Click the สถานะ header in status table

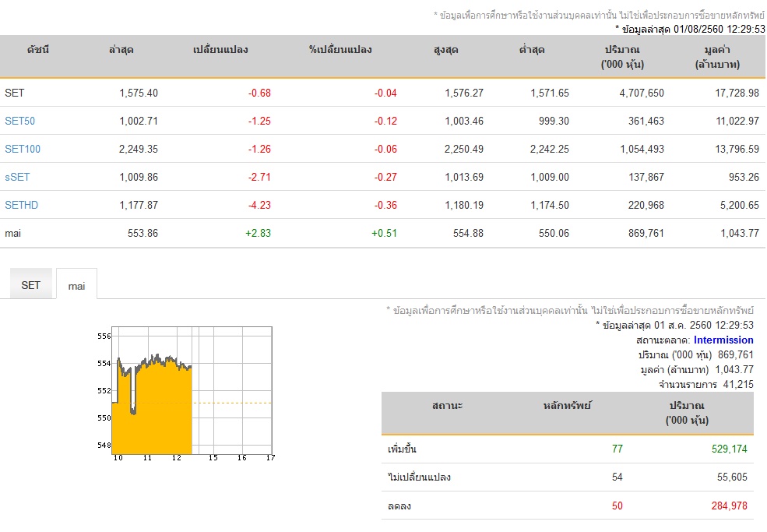click(447, 406)
